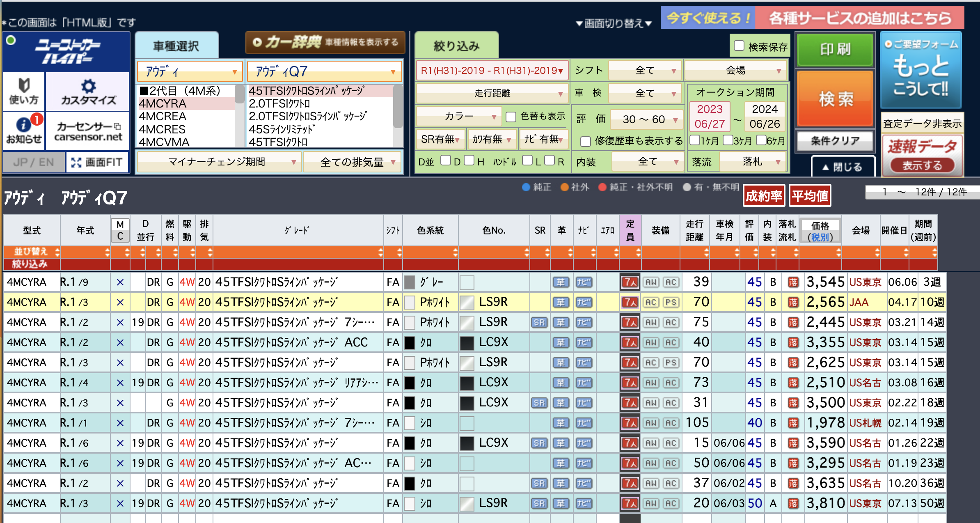Click the orange 検索 search button

[x=835, y=99]
